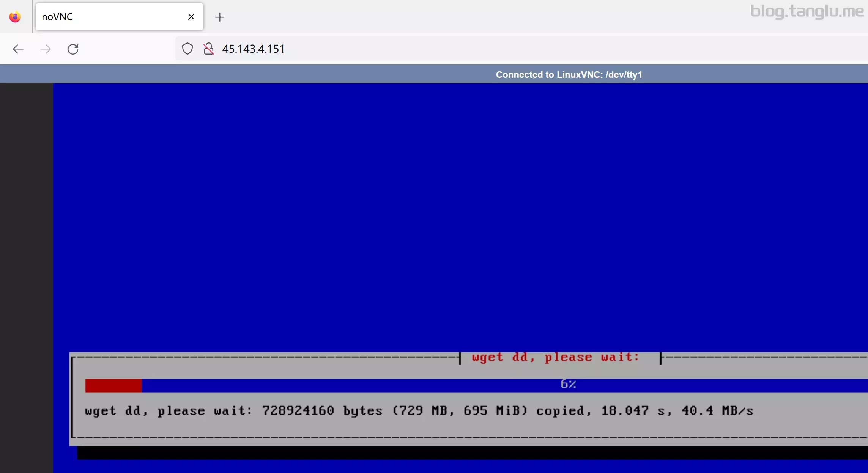The image size is (868, 473).
Task: Close the noVNC tab
Action: 191,17
